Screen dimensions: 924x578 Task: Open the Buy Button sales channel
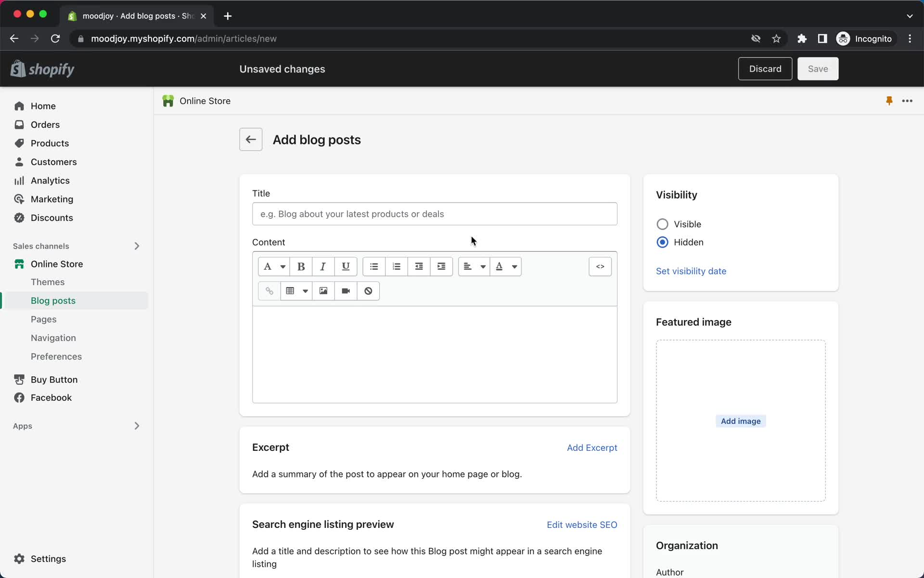[54, 380]
